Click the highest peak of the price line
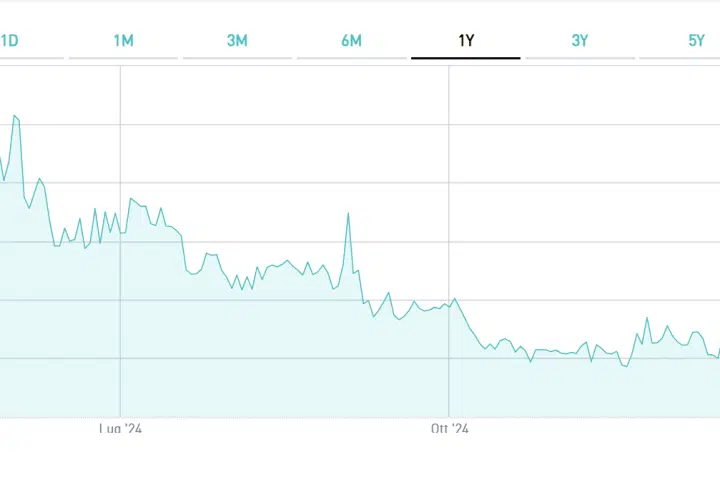 coord(14,116)
